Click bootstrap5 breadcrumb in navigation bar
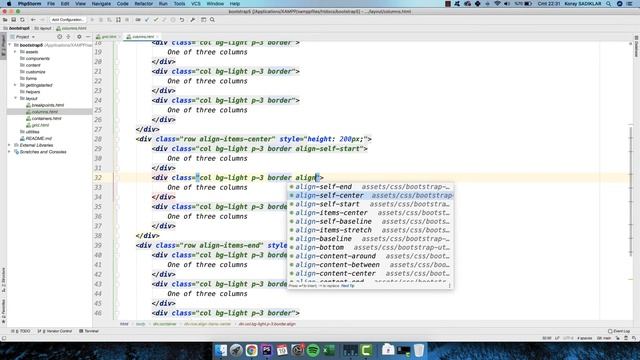Viewport: 640px width, 360px height. pos(17,28)
